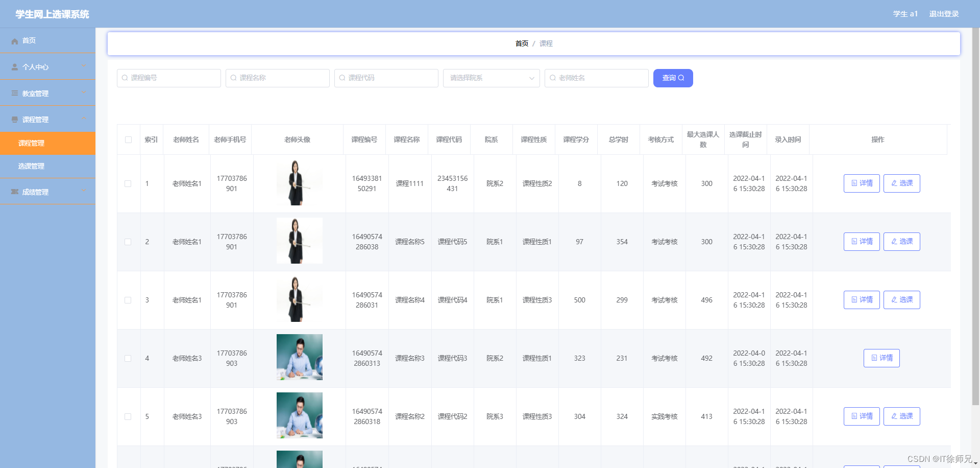The width and height of the screenshot is (980, 468).
Task: Click the list icon beside 教室管理
Action: 14,93
